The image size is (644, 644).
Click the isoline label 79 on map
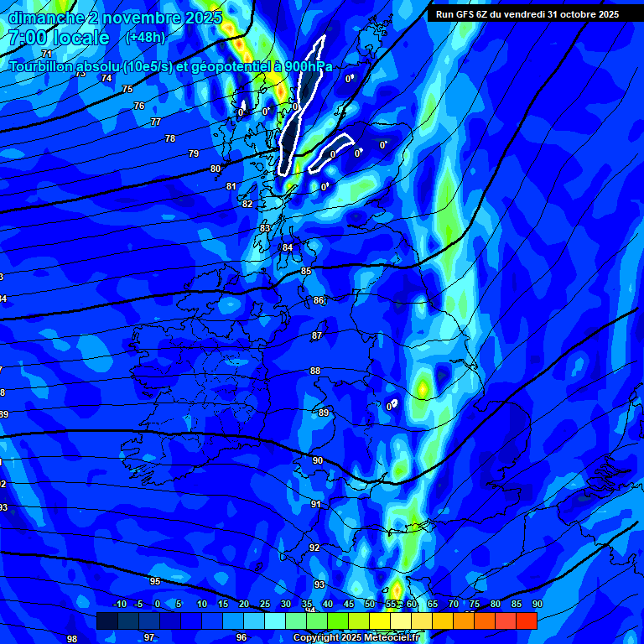(194, 153)
